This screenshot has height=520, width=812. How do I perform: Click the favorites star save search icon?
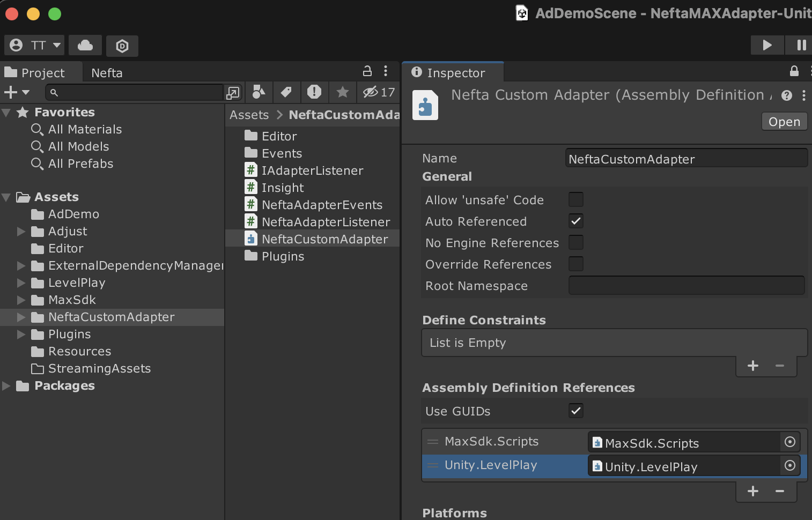pos(342,92)
